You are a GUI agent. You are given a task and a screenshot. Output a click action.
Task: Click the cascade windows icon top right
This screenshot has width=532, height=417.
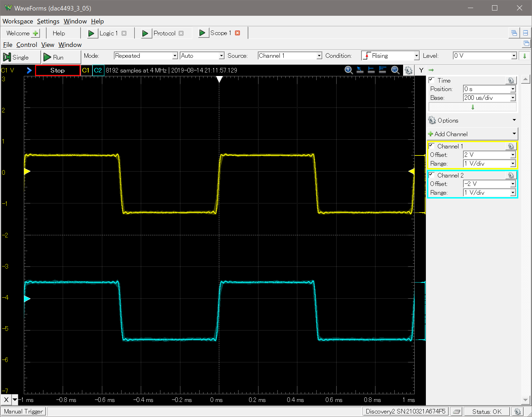click(x=514, y=33)
